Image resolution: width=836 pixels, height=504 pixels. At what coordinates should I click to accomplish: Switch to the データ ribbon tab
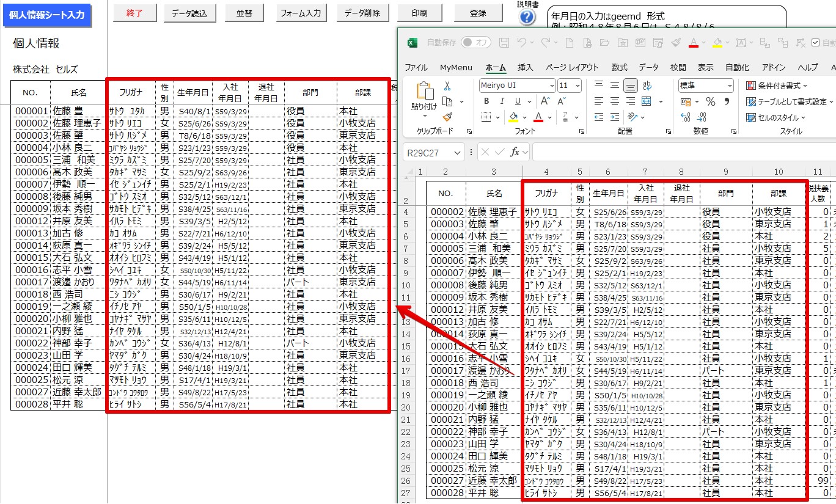pos(649,67)
